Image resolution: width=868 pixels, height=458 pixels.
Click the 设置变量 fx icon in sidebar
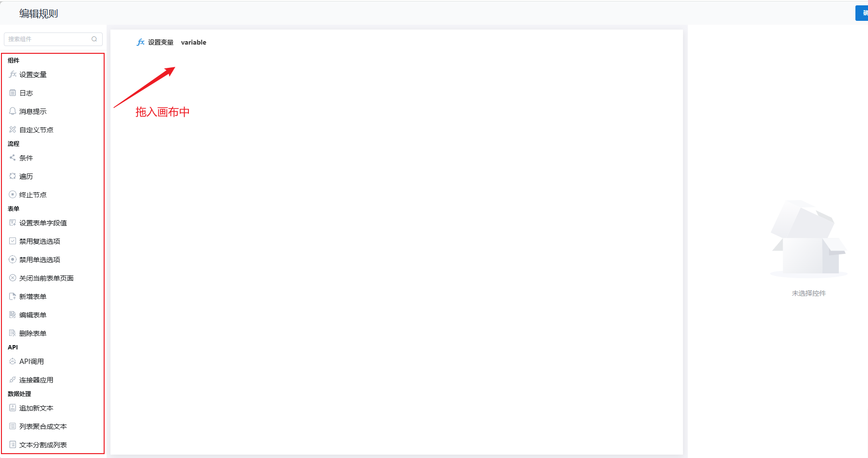coord(13,74)
